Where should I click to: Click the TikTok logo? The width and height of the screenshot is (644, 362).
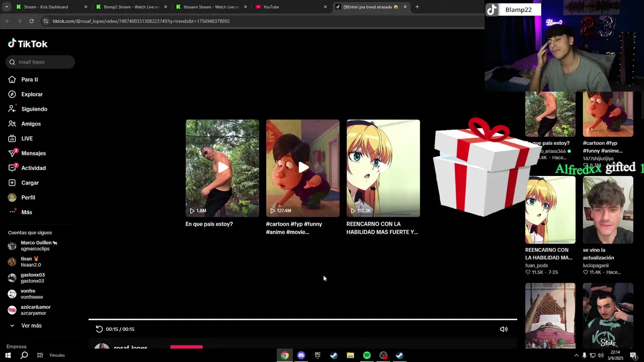coord(28,44)
